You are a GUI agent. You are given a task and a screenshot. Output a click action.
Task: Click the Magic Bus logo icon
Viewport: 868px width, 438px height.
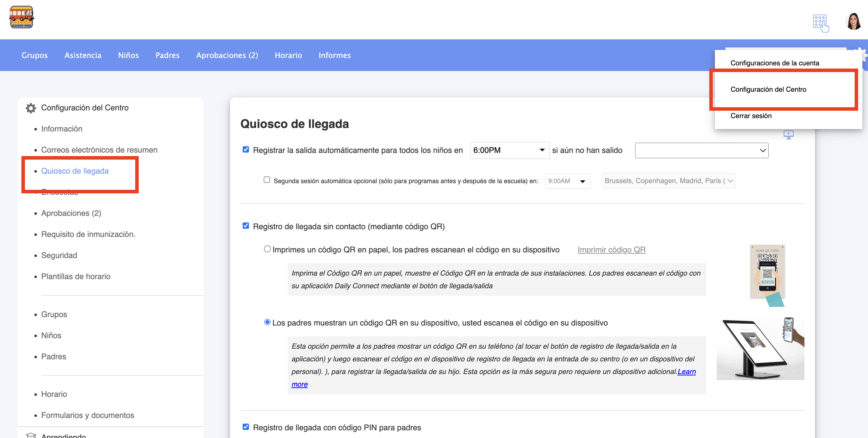click(21, 17)
